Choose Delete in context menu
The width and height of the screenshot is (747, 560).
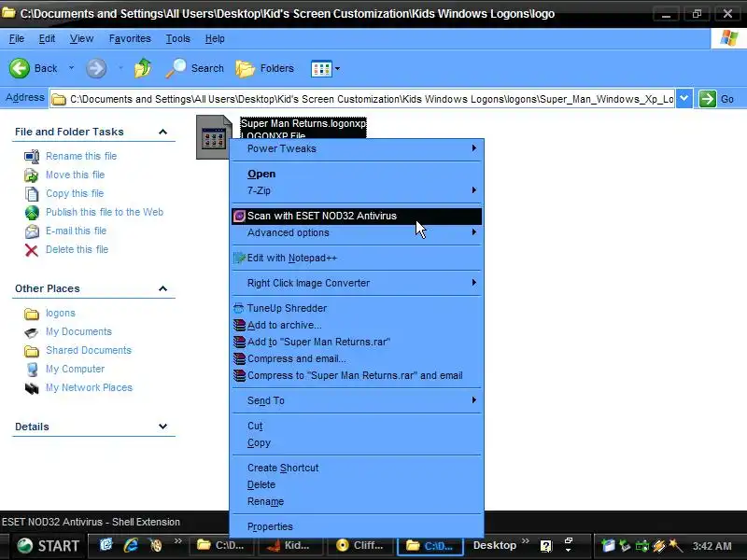tap(357, 484)
